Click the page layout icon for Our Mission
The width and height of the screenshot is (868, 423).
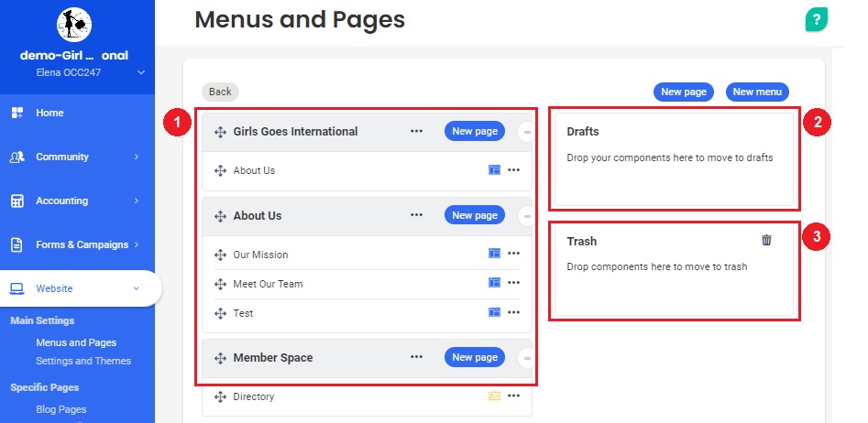point(494,254)
